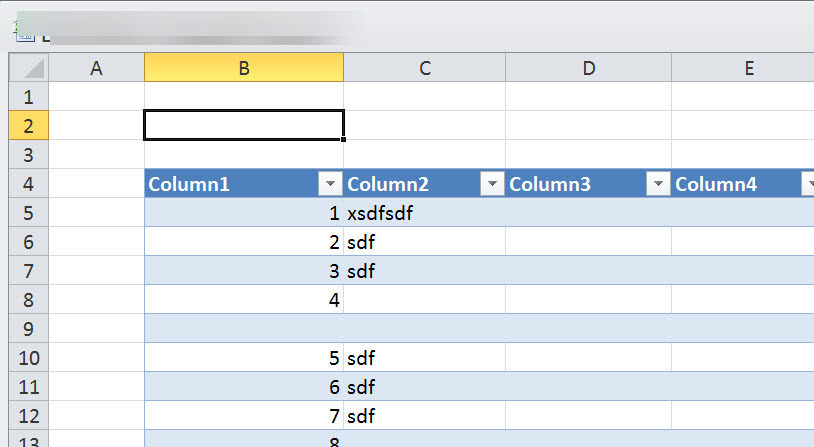
Task: Open the Column3 filter dropdown
Action: pos(658,184)
